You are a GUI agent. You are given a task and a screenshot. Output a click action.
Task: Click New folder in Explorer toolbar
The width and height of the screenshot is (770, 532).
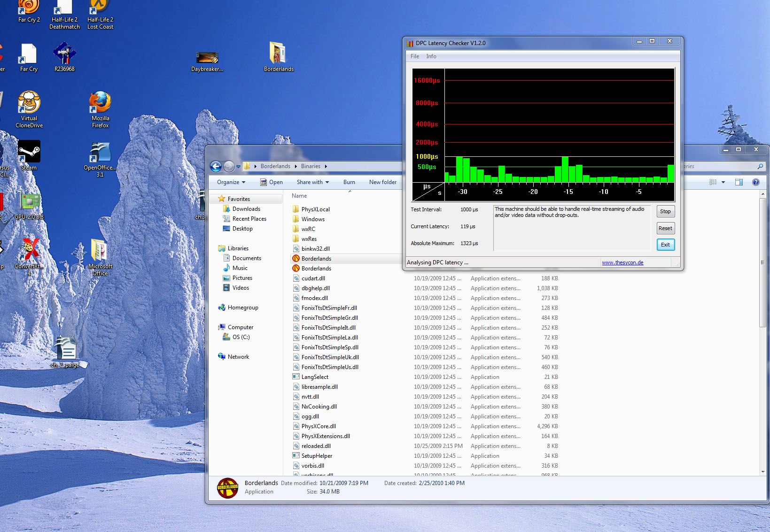[383, 182]
